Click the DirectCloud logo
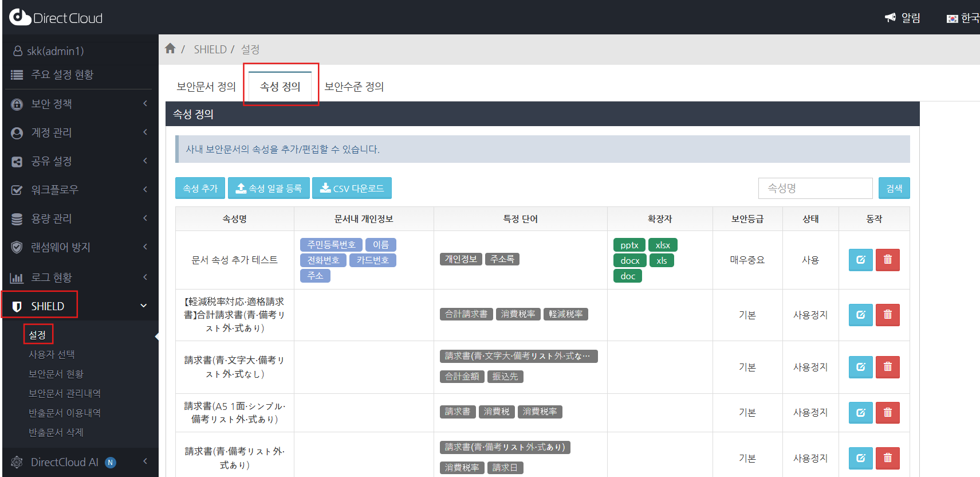 click(x=56, y=18)
